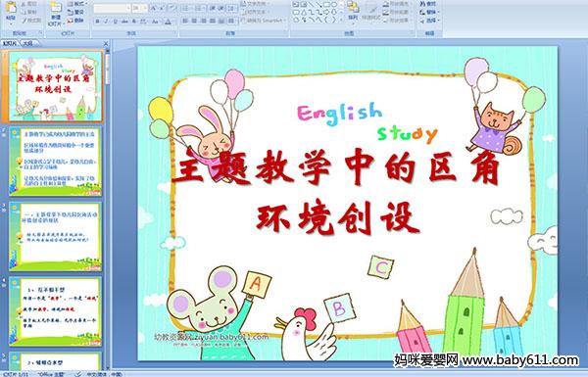Toggle Bold formatting

(97, 22)
